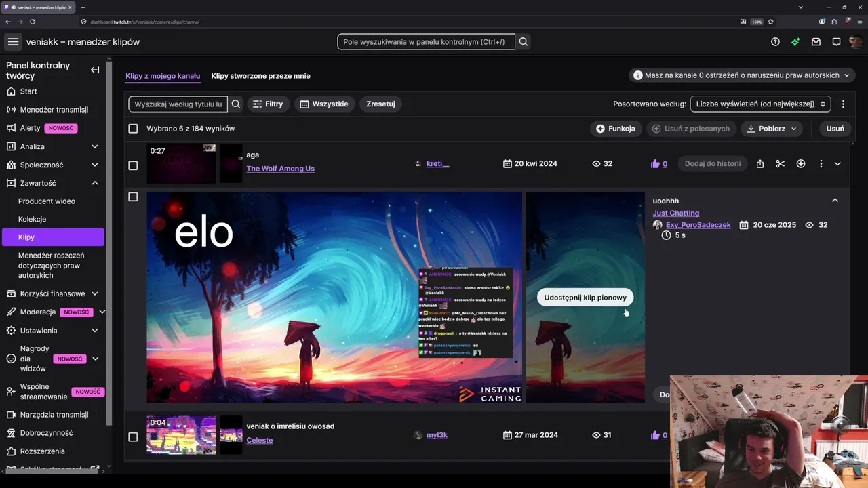Click the clip title search magnifier icon

(236, 104)
